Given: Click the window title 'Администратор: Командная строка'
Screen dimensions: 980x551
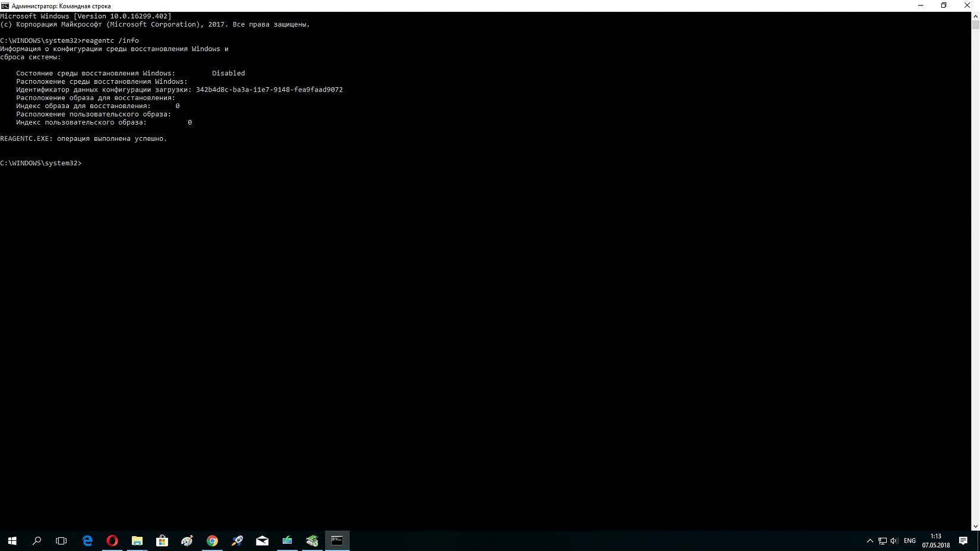Looking at the screenshot, I should pos(61,6).
